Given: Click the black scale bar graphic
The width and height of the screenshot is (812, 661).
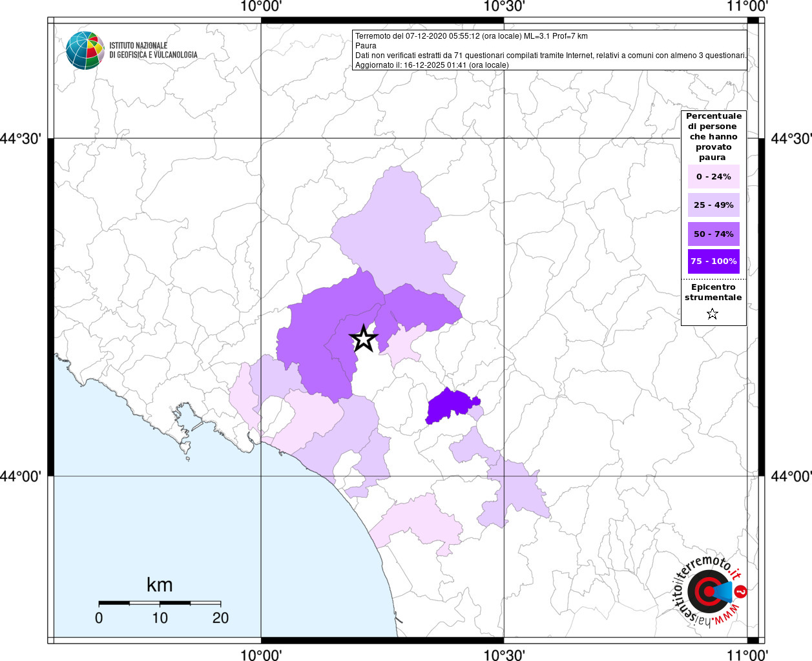Looking at the screenshot, I should click(x=160, y=603).
